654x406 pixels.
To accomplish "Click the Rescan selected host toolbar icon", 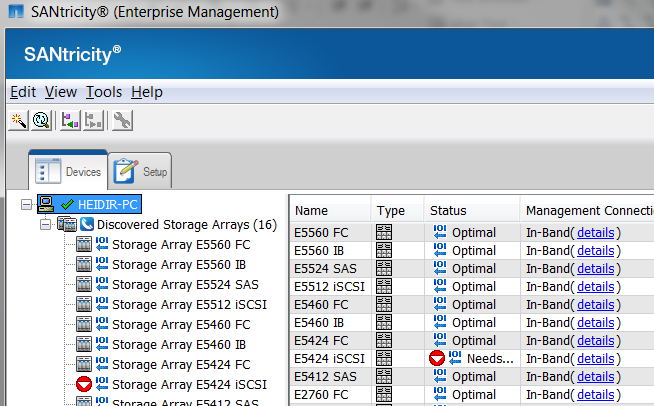I will (x=41, y=121).
